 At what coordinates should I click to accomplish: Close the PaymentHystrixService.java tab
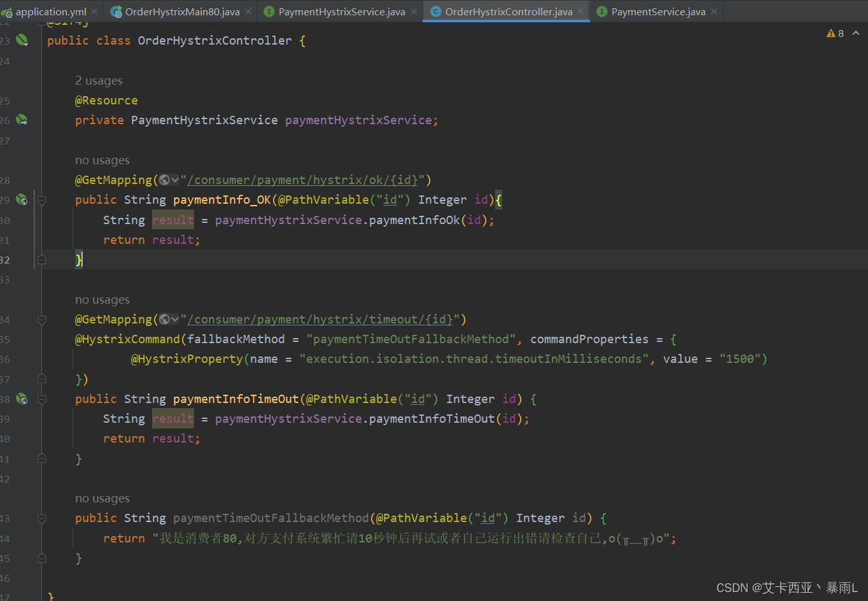413,11
